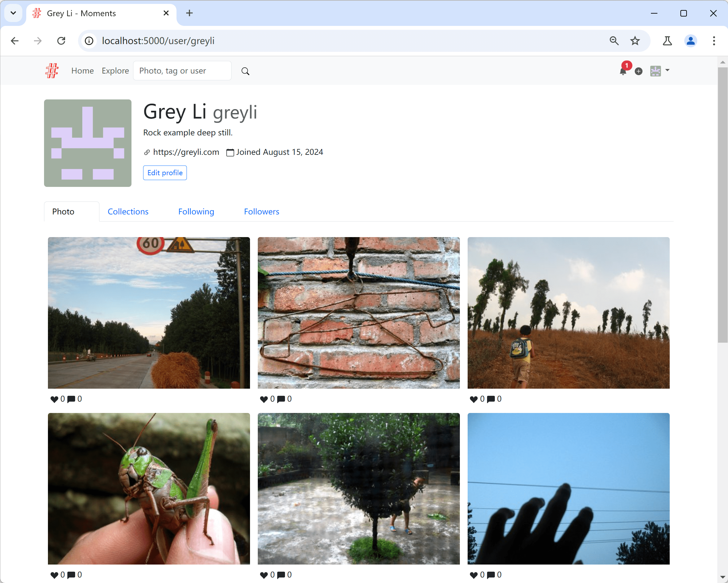
Task: Open the user avatar menu in navbar
Action: [659, 71]
